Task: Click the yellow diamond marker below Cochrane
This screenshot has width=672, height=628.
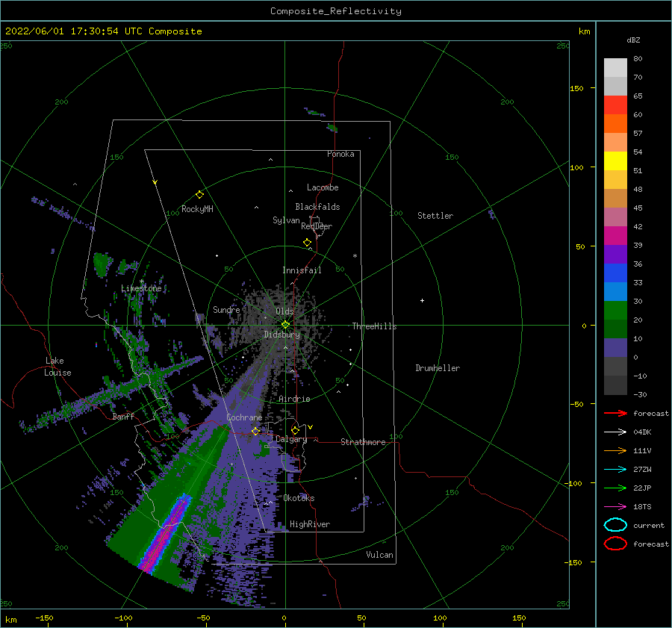Action: click(256, 431)
